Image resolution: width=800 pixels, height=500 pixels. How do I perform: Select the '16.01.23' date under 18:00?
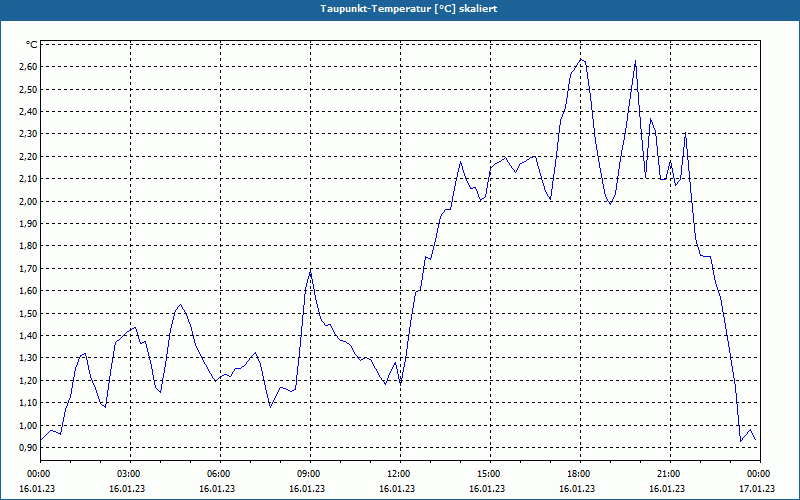[x=577, y=488]
